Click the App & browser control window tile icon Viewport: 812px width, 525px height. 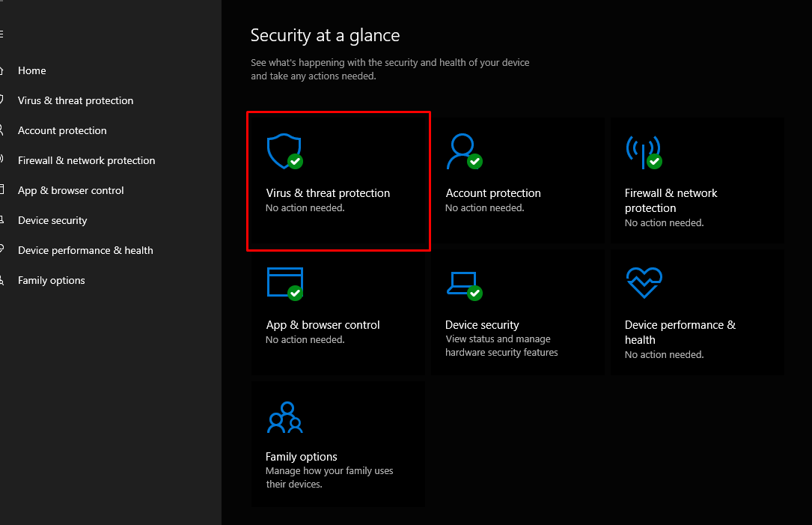pos(285,284)
